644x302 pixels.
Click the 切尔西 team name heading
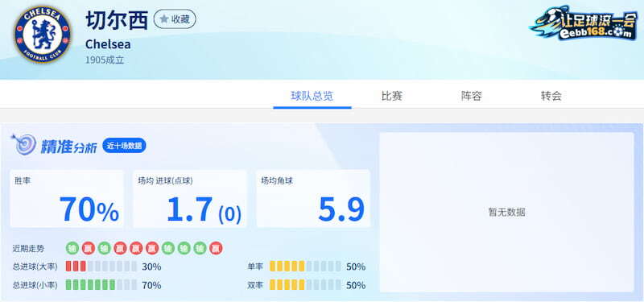point(117,19)
